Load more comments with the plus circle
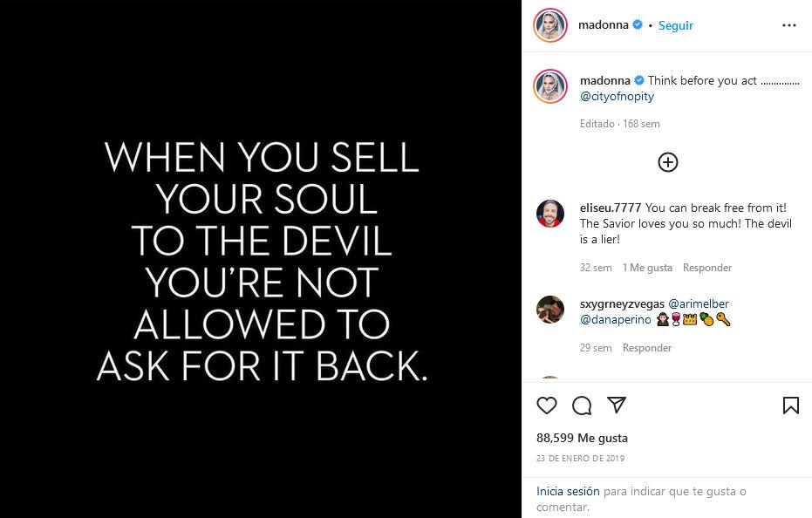This screenshot has width=812, height=518. tap(667, 162)
